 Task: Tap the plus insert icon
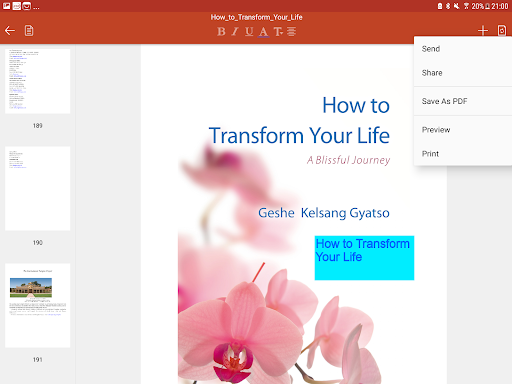coord(483,31)
